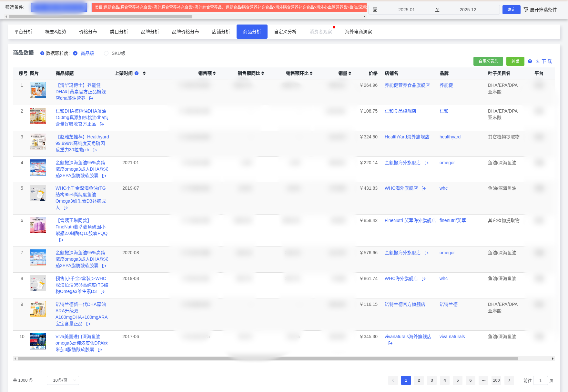This screenshot has width=568, height=392.
Task: Click the page number input next to 前往
Action: pyautogui.click(x=540, y=380)
